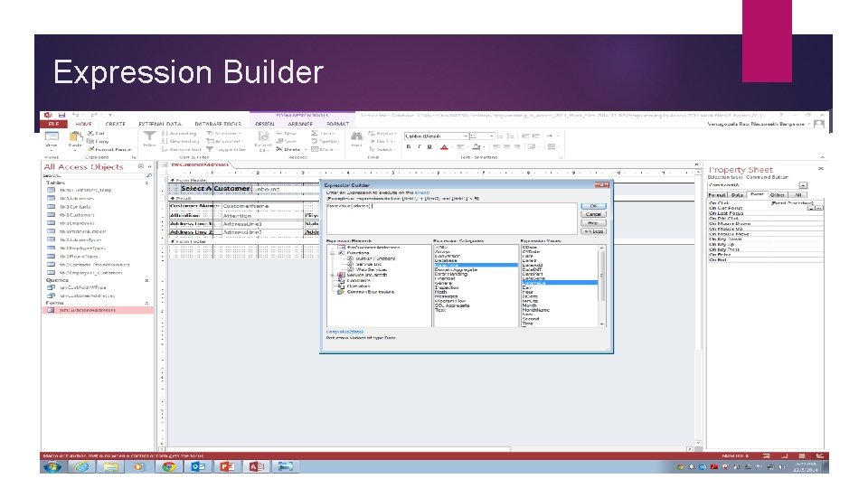This screenshot has height=488, width=868.
Task: Switch to the ARRANGE ribbon tab
Action: click(300, 124)
